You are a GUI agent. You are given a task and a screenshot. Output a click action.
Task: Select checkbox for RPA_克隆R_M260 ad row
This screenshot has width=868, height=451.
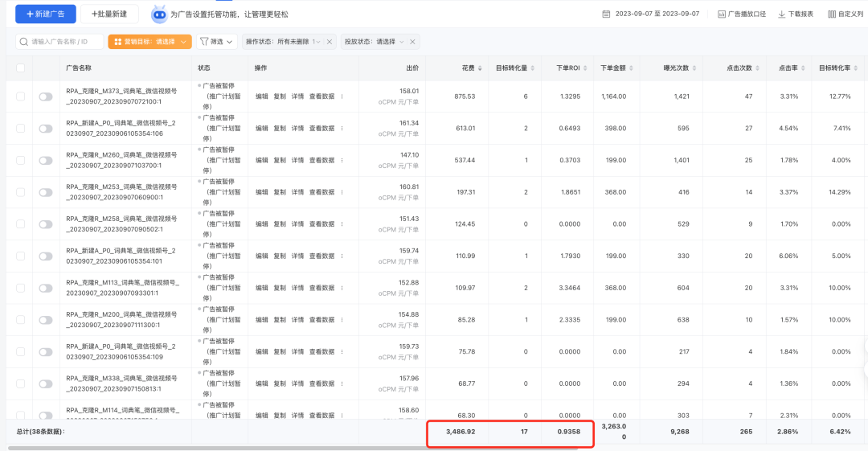click(x=20, y=160)
